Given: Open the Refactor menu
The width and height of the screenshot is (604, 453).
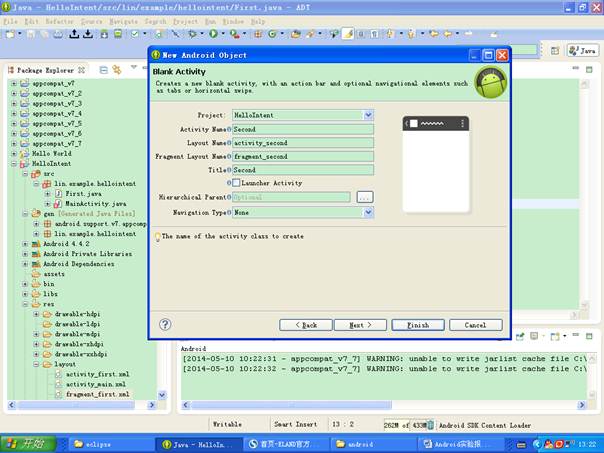Looking at the screenshot, I should (x=61, y=21).
